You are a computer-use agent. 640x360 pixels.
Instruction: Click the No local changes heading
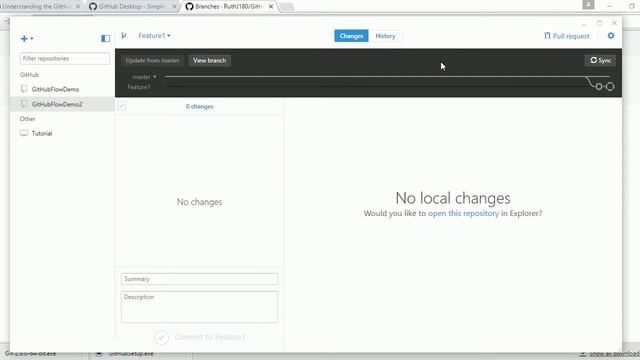pyautogui.click(x=453, y=198)
